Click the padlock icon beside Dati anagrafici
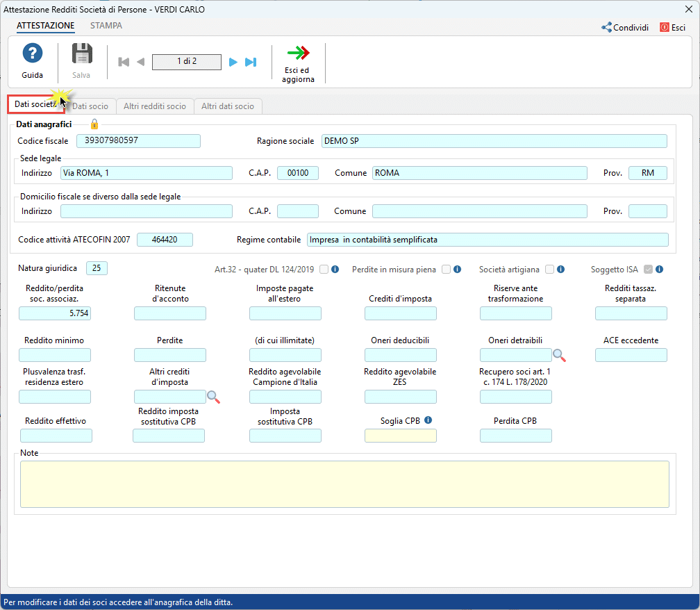 pyautogui.click(x=94, y=124)
